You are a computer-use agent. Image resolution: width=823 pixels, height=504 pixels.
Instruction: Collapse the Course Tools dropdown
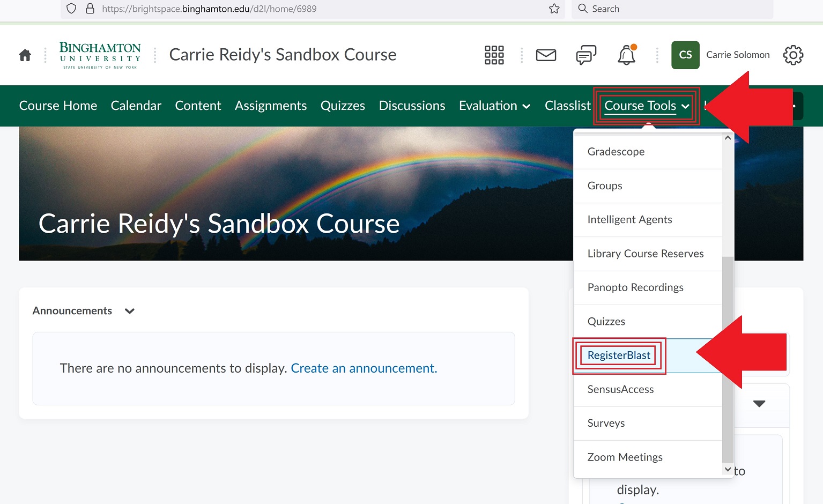(646, 106)
